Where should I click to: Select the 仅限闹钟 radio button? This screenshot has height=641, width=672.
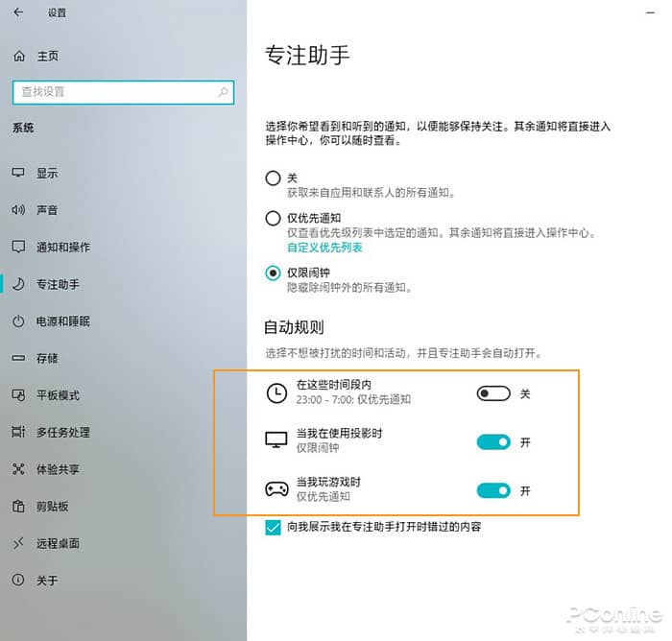273,273
